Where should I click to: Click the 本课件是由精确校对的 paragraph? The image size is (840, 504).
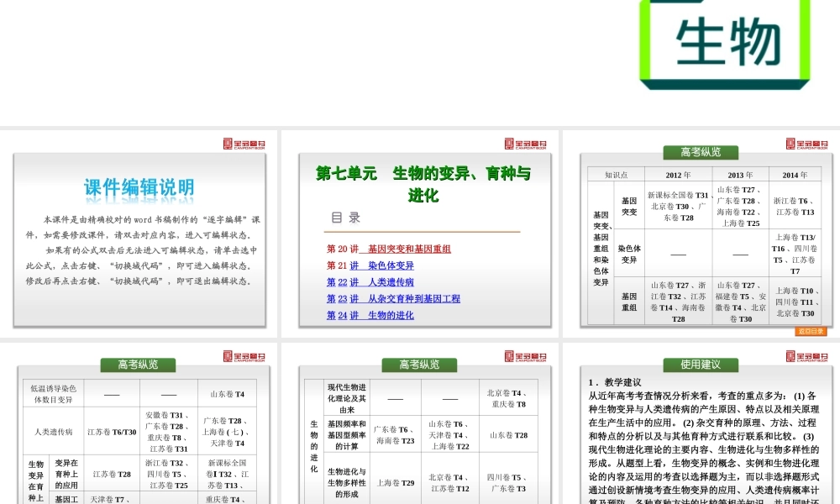coord(143,227)
